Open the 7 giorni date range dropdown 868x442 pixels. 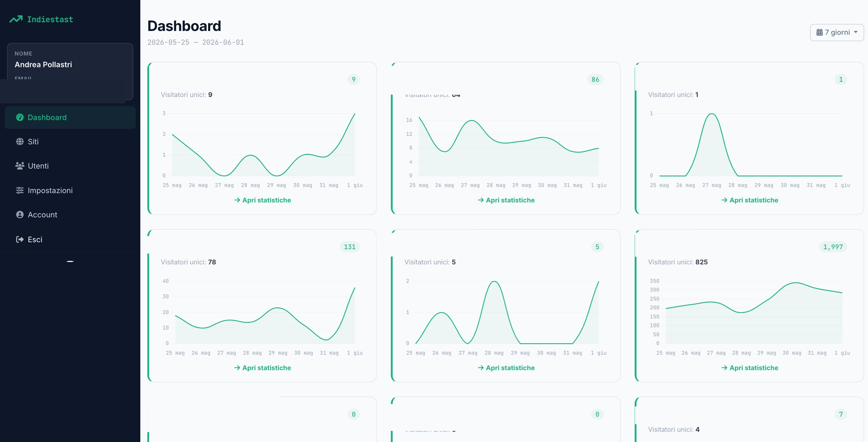pyautogui.click(x=837, y=32)
